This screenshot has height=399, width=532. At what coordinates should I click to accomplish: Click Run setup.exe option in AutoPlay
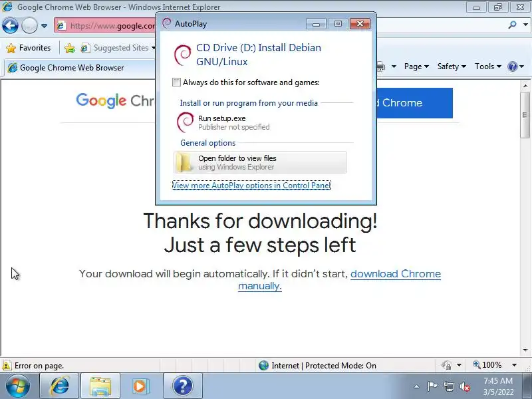point(261,122)
